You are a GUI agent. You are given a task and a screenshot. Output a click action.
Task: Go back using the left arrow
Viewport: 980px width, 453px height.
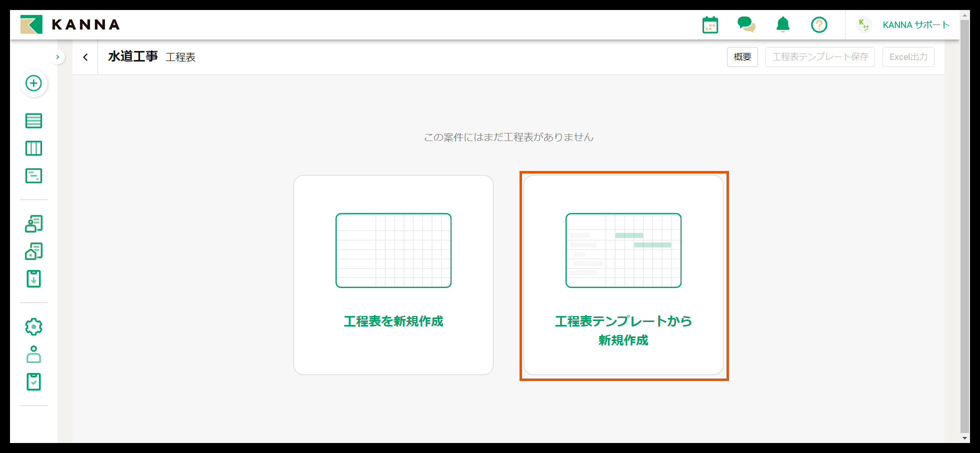click(85, 57)
